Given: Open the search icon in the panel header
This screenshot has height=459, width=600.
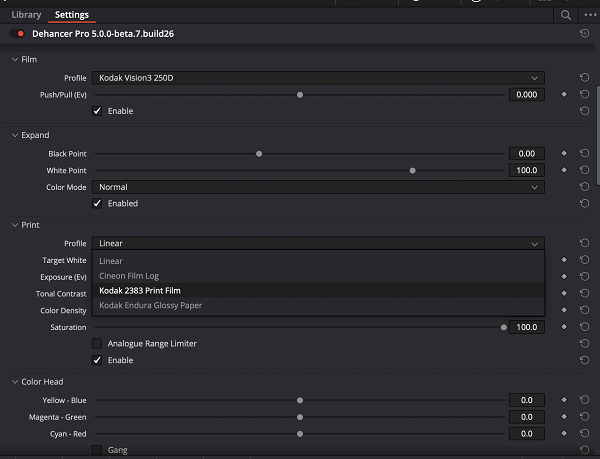Looking at the screenshot, I should pos(566,15).
